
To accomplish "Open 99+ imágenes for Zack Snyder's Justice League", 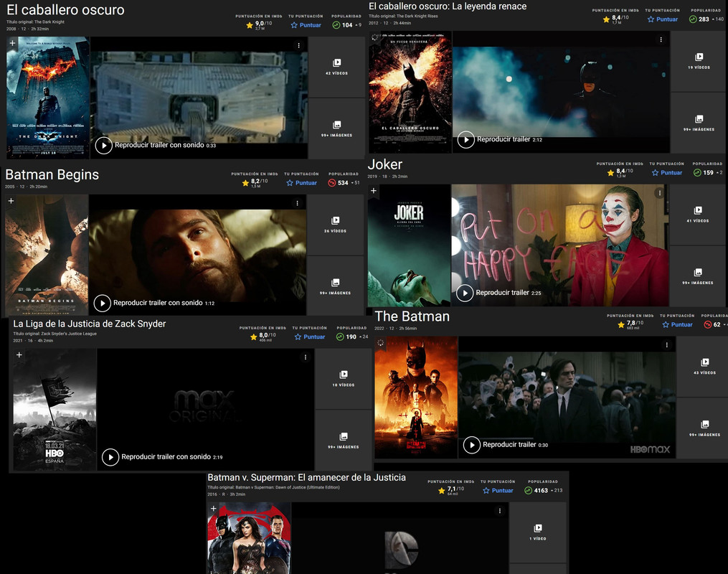I will coord(344,441).
